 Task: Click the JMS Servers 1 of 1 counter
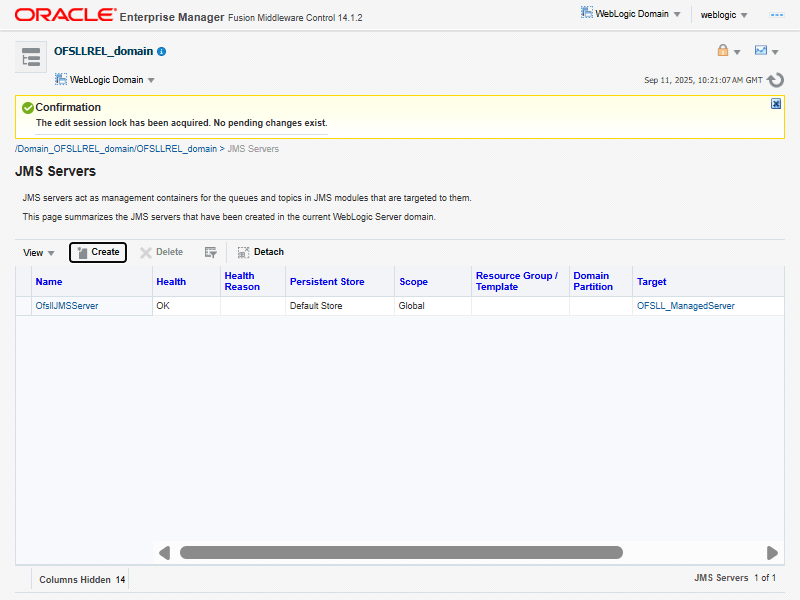click(x=735, y=578)
